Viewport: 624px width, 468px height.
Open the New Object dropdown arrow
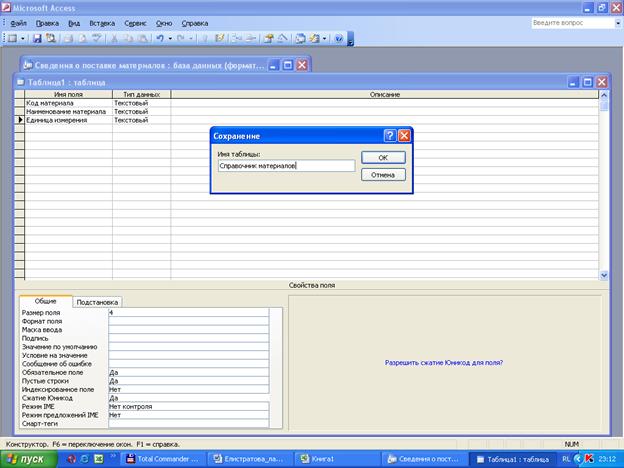[326, 38]
